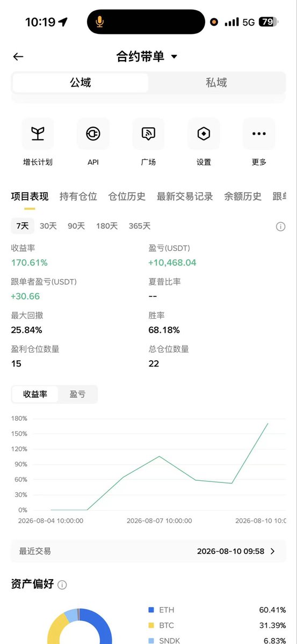Show the 收益率 chart
This screenshot has width=297, height=644.
click(x=35, y=394)
